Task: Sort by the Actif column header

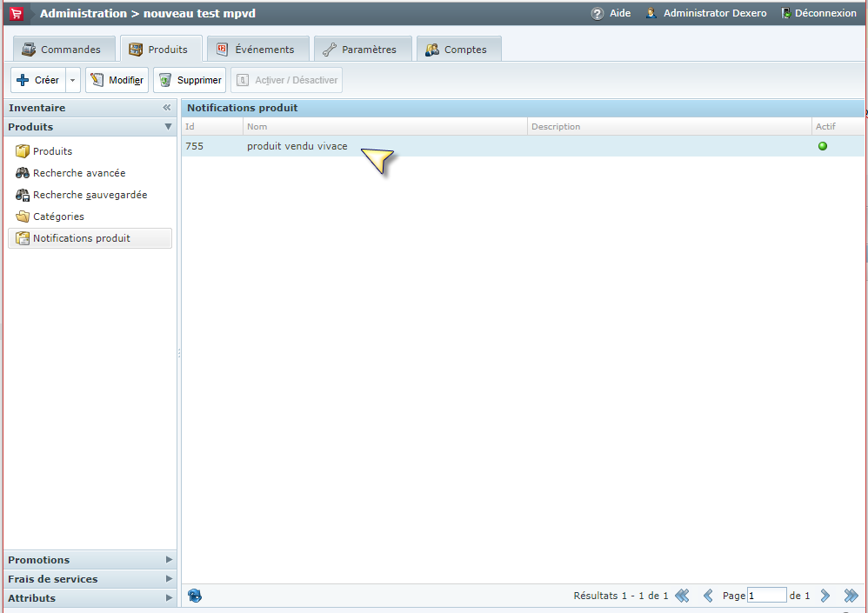Action: [838, 127]
